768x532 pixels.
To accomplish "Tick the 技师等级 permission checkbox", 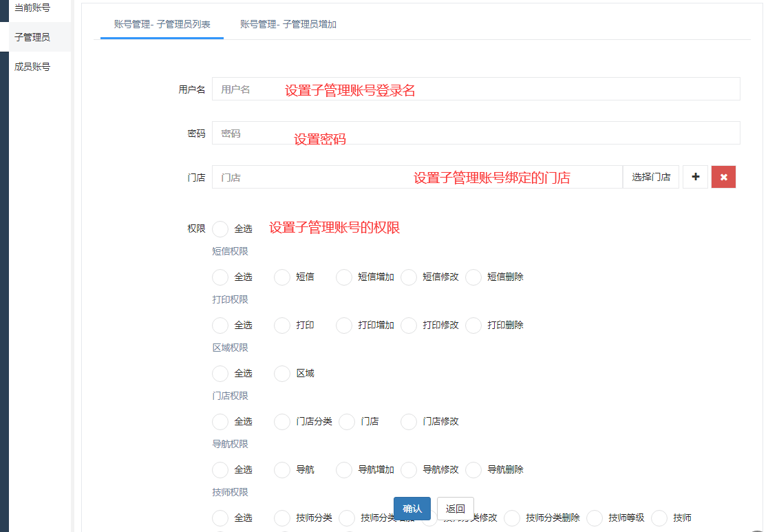I will [x=595, y=518].
